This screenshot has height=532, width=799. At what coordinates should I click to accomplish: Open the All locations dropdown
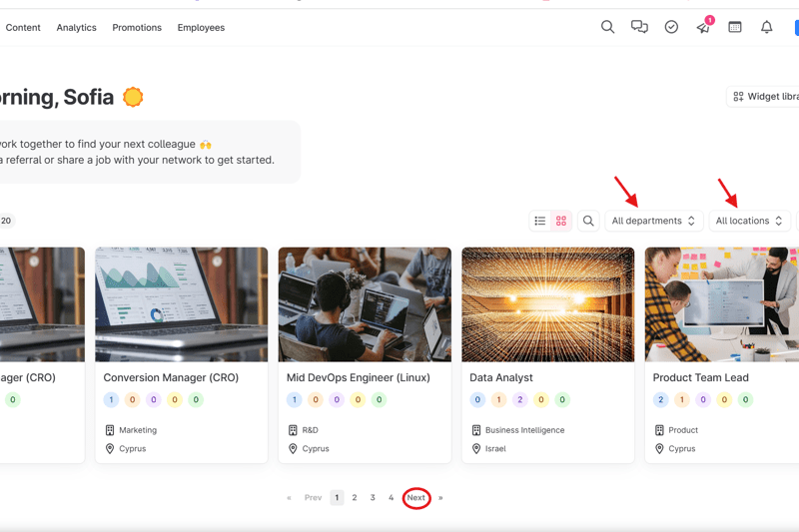click(x=750, y=221)
